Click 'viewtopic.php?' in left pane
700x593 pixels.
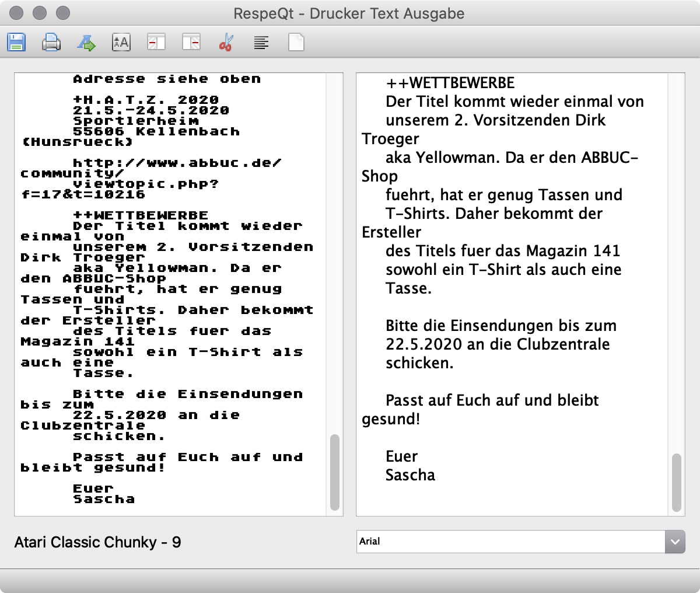click(x=146, y=184)
